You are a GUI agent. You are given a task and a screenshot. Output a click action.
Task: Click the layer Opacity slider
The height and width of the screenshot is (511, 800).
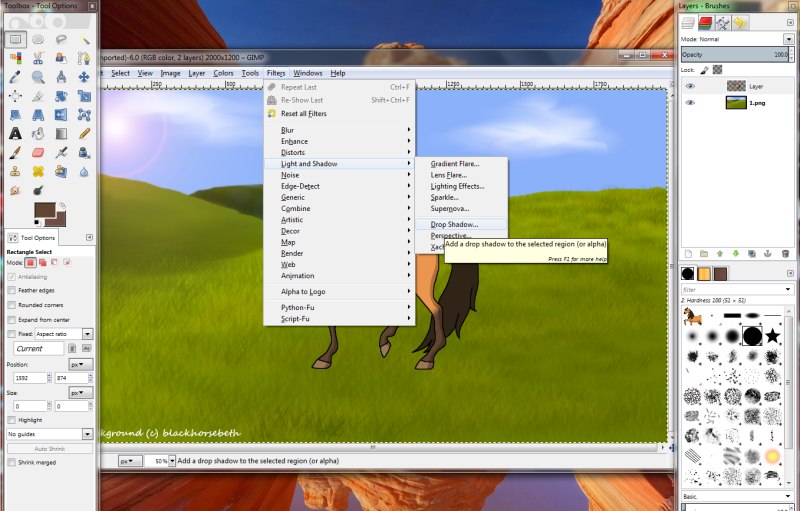click(x=735, y=55)
